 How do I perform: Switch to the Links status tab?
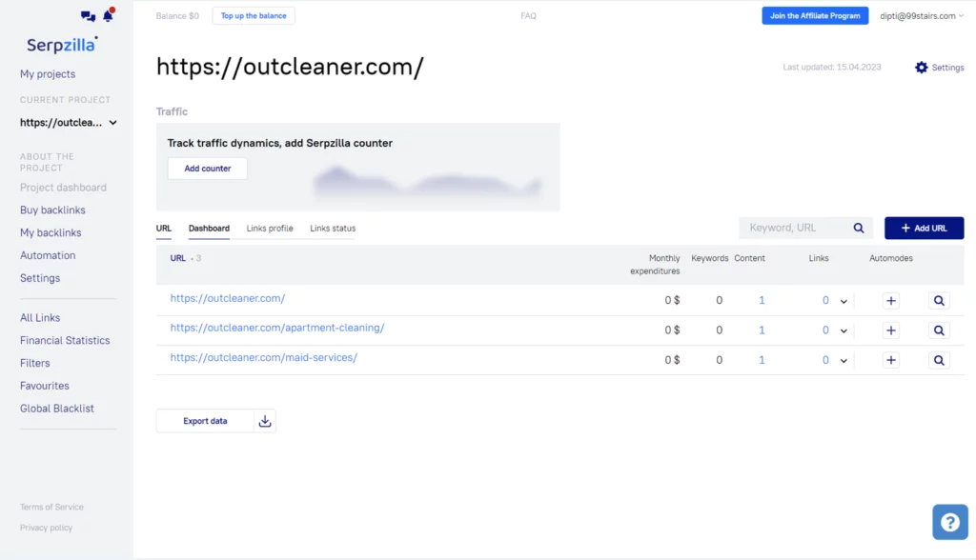point(333,229)
